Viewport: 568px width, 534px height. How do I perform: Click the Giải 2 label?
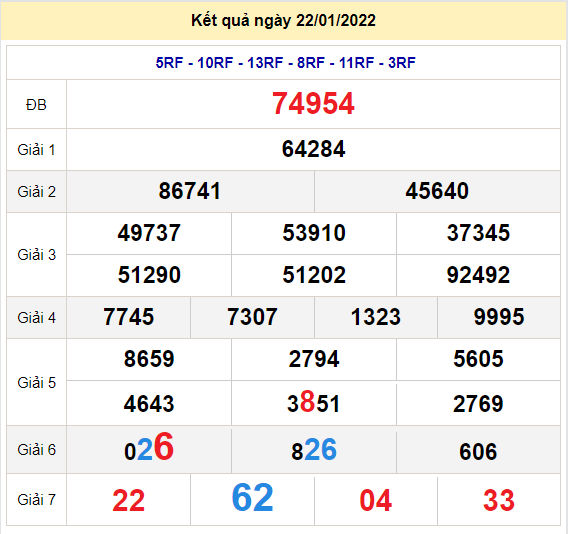[x=36, y=192]
